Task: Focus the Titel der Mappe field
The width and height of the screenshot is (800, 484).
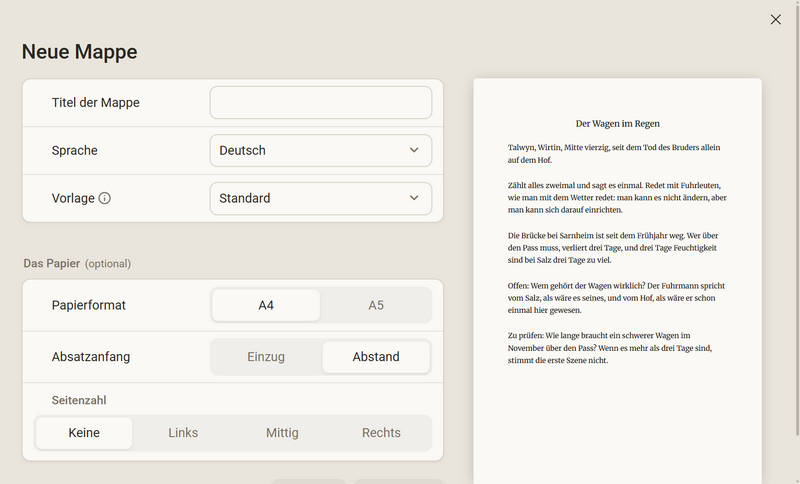Action: (321, 103)
